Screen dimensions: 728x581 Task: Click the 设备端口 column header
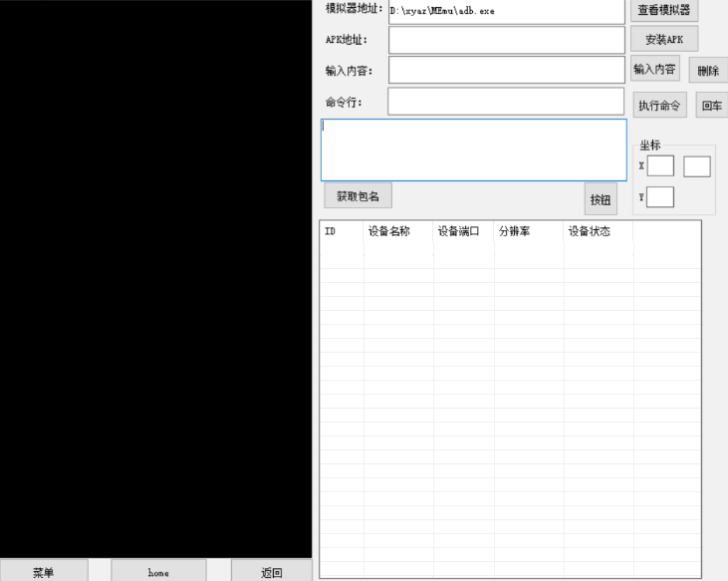point(463,231)
